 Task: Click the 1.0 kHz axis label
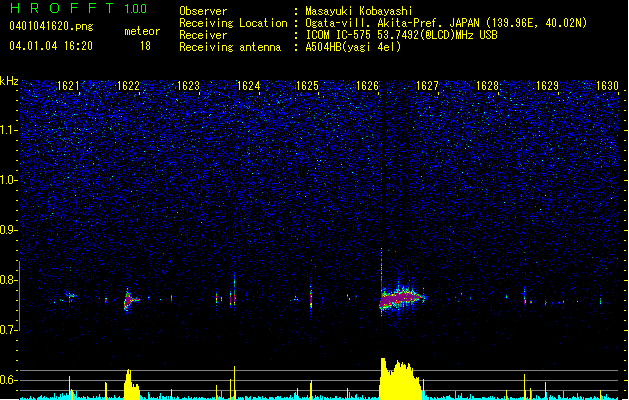9,180
